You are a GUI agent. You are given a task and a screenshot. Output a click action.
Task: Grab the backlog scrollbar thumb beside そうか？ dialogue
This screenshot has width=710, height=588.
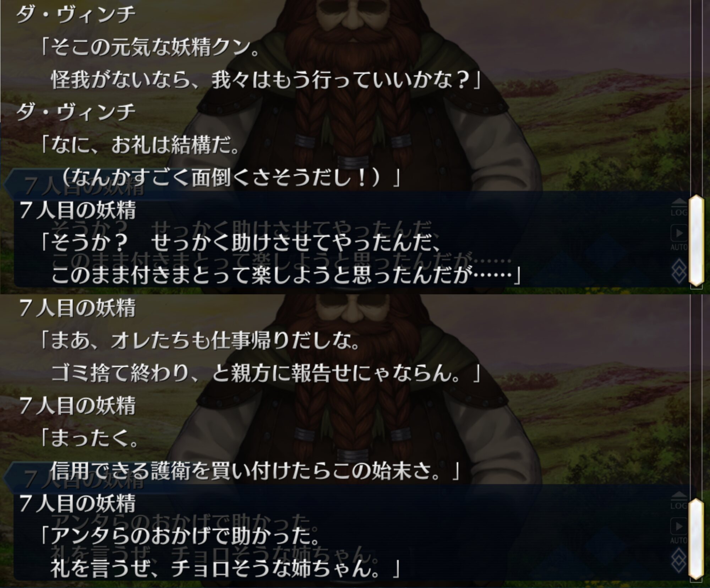[x=696, y=240]
